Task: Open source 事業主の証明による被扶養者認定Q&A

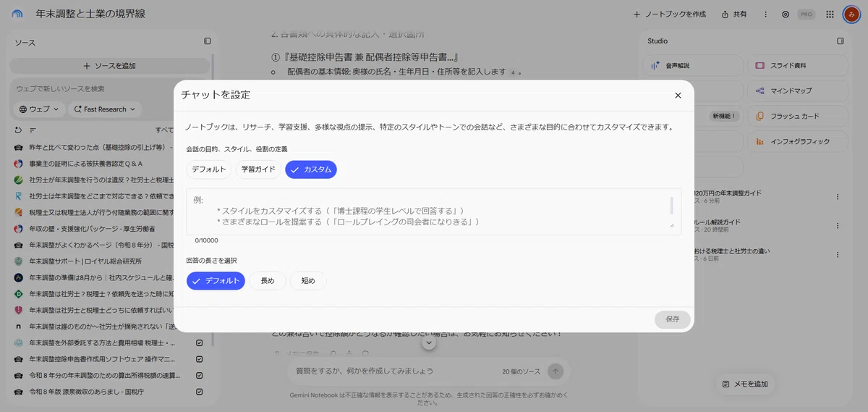Action: click(x=86, y=163)
